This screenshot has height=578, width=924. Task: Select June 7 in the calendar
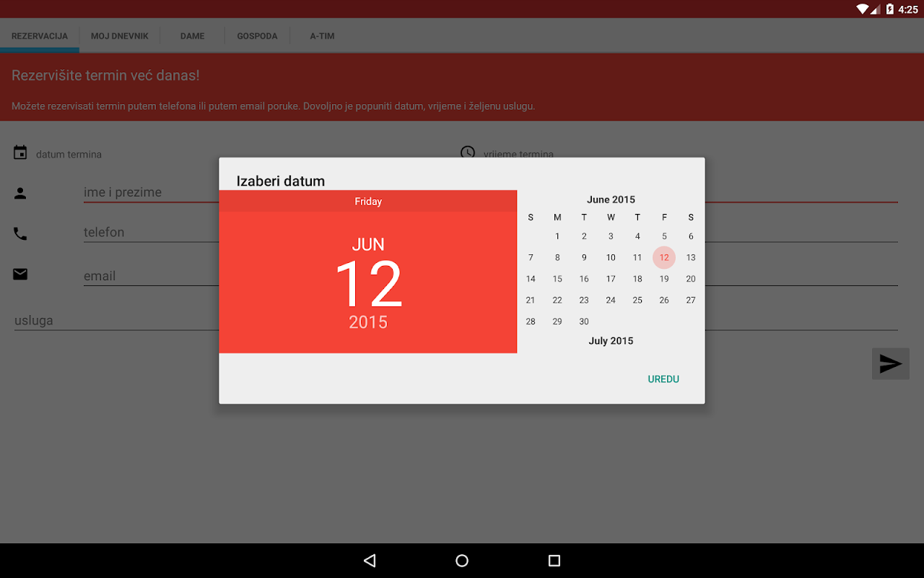[531, 257]
